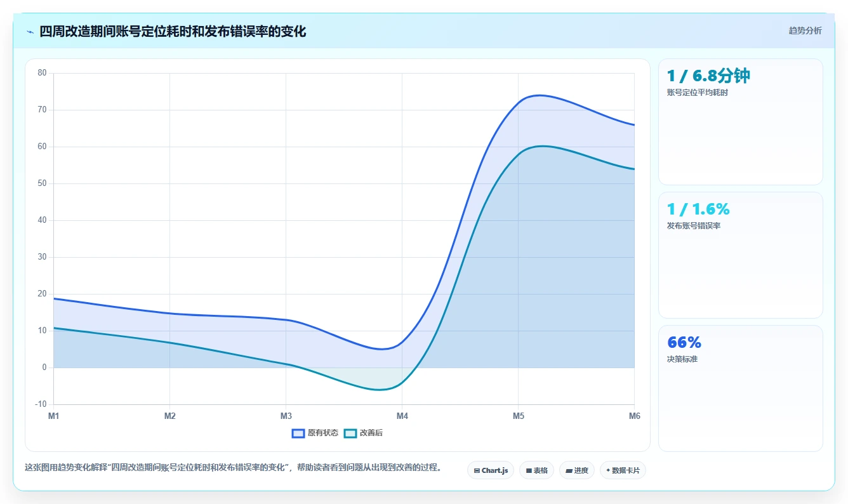
Task: Click the lightning icon beside the title
Action: point(30,32)
